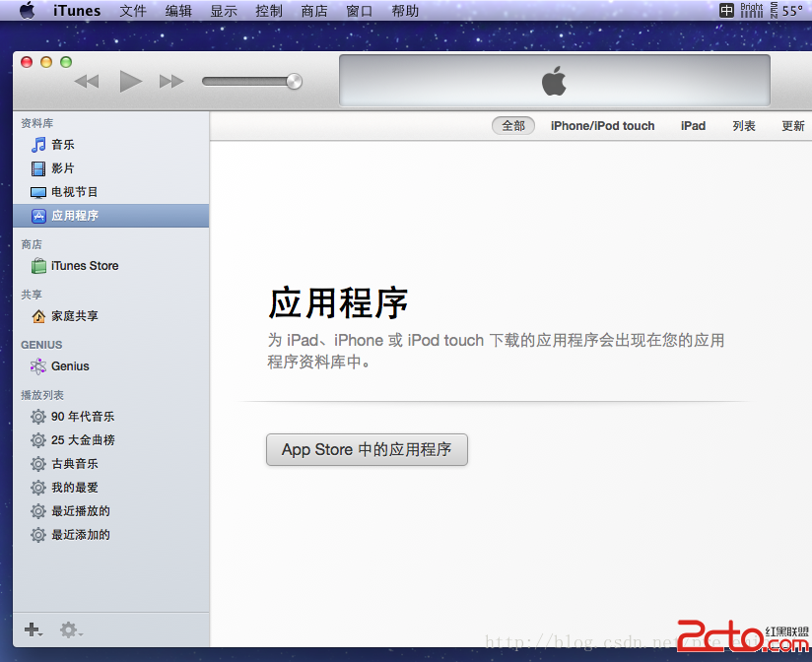The height and width of the screenshot is (662, 812).
Task: Open the 文件 menu
Action: point(133,11)
